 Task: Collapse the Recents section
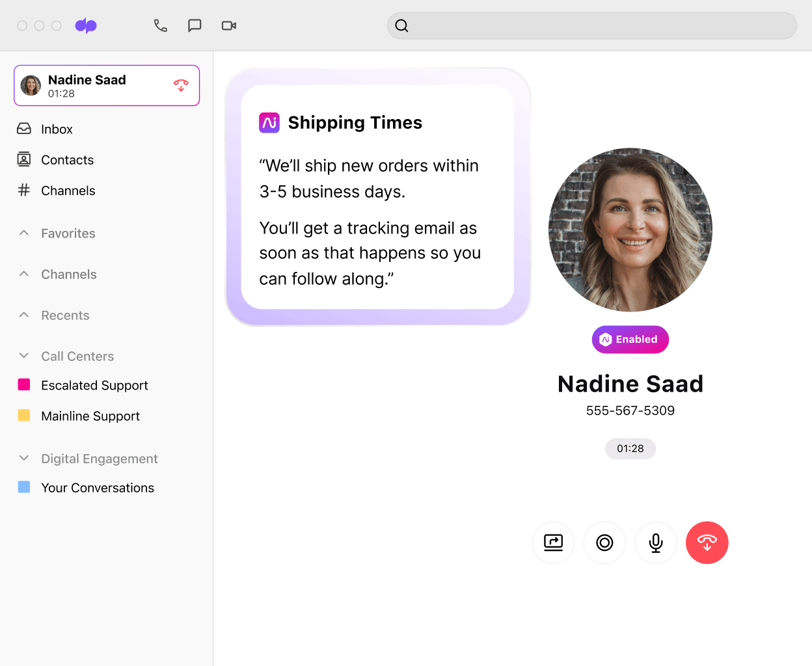tap(24, 315)
